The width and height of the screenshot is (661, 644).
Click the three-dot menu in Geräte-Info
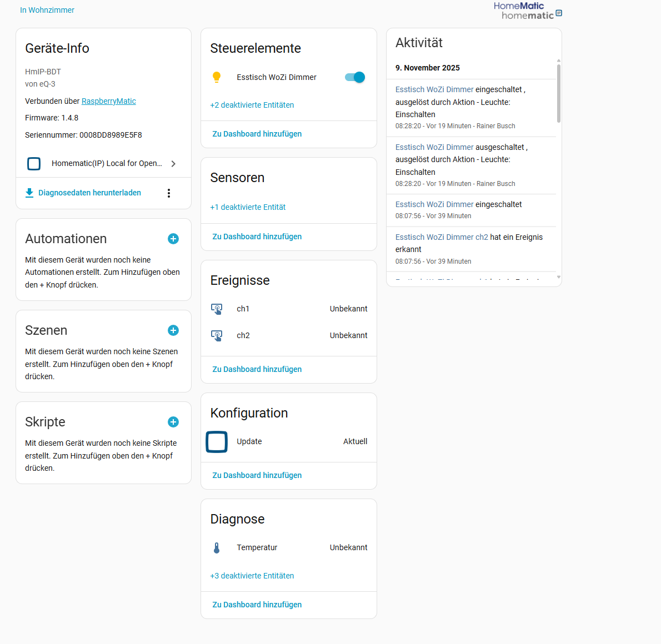pyautogui.click(x=169, y=193)
